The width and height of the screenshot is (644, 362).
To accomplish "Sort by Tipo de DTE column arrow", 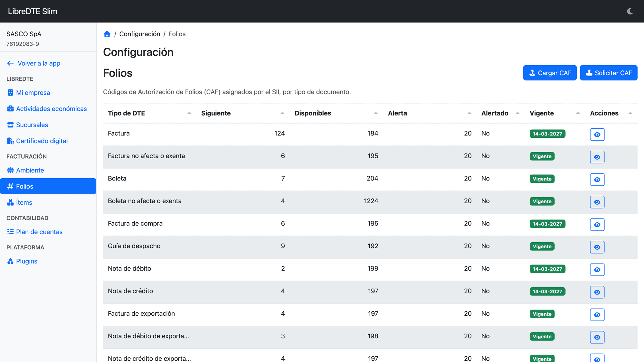I will (x=189, y=113).
